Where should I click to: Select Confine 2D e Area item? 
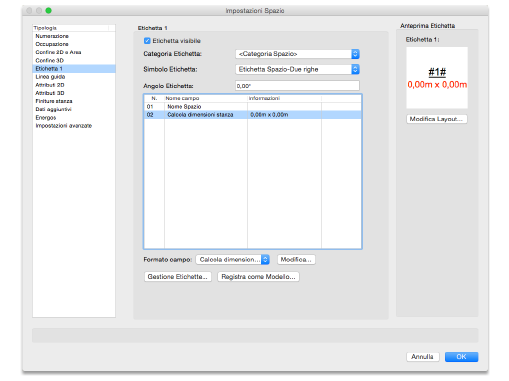click(74, 52)
